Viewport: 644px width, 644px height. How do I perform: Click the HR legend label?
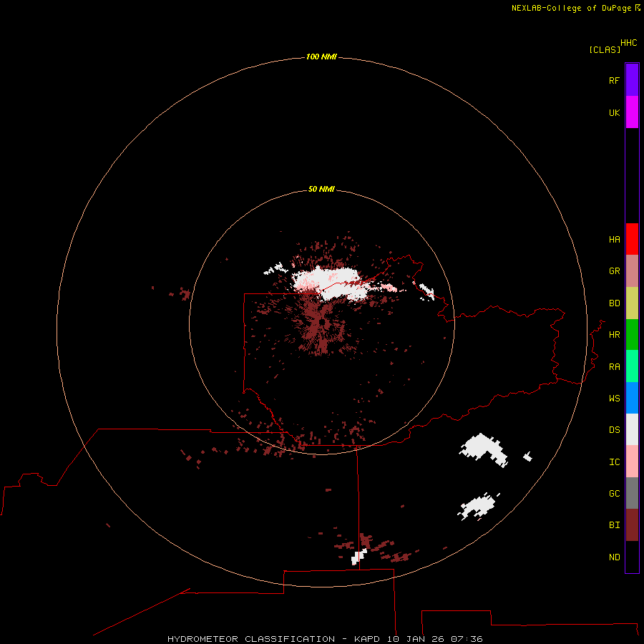(x=614, y=335)
